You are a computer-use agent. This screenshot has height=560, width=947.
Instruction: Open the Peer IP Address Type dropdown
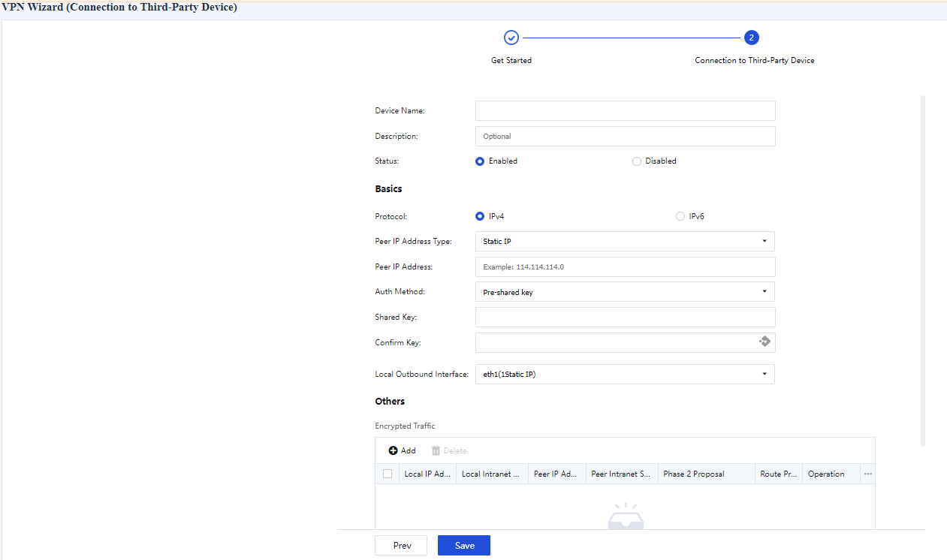click(x=625, y=241)
